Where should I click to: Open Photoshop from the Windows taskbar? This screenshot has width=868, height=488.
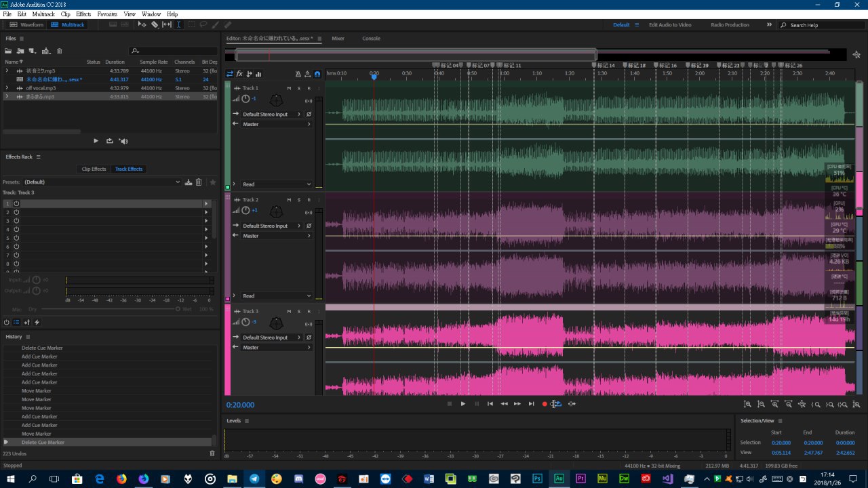(x=537, y=479)
